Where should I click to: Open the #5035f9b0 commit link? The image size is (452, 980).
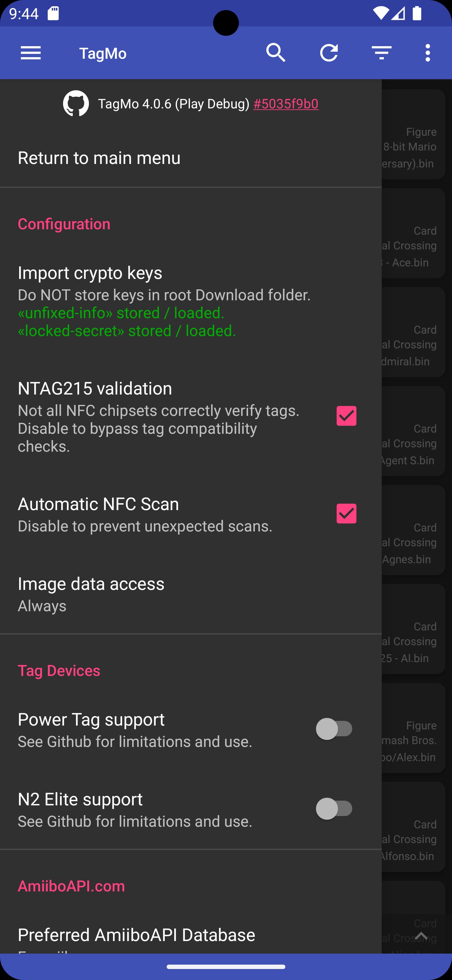pyautogui.click(x=286, y=104)
